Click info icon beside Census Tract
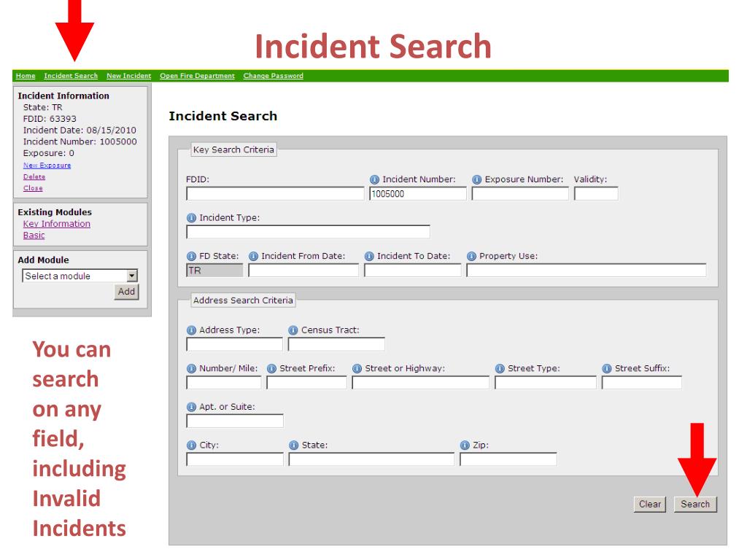Viewport: 747px width, 560px height. click(293, 330)
